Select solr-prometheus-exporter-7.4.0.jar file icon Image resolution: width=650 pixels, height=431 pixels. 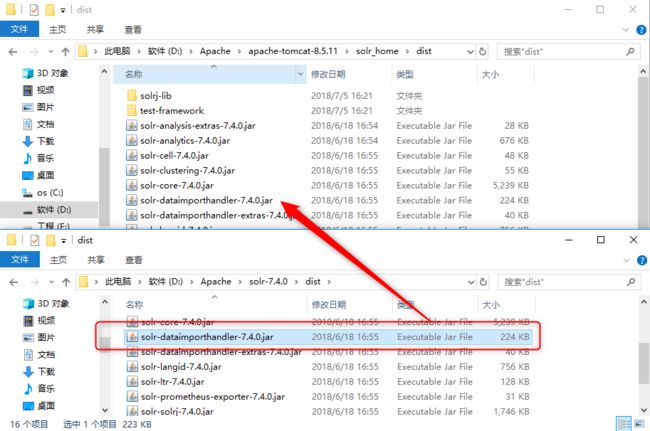click(132, 396)
